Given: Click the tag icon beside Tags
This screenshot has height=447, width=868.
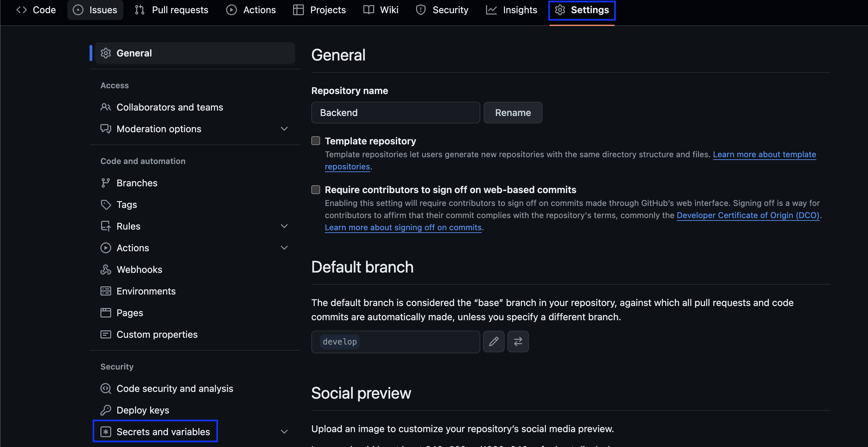Looking at the screenshot, I should 106,205.
